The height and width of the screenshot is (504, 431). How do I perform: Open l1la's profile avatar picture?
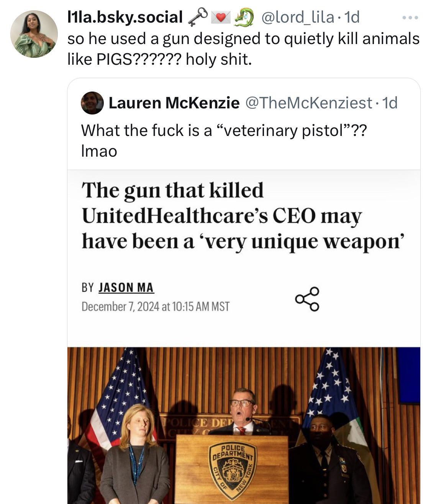[x=34, y=34]
